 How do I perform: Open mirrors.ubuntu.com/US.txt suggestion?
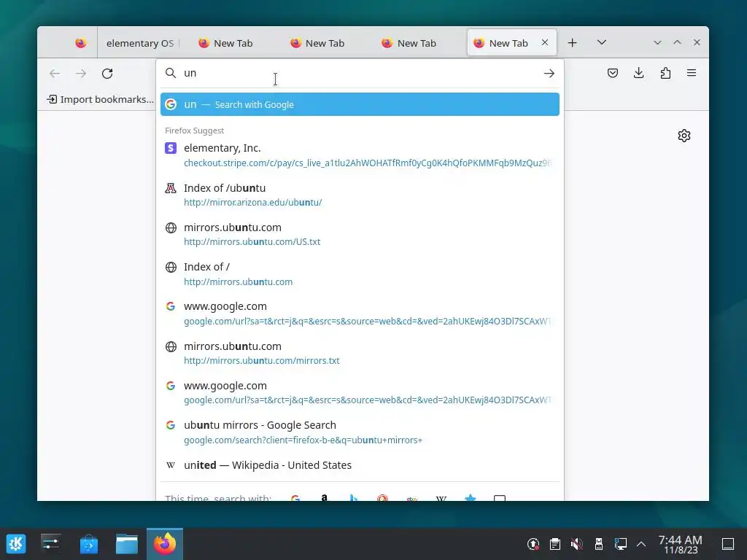tap(360, 234)
